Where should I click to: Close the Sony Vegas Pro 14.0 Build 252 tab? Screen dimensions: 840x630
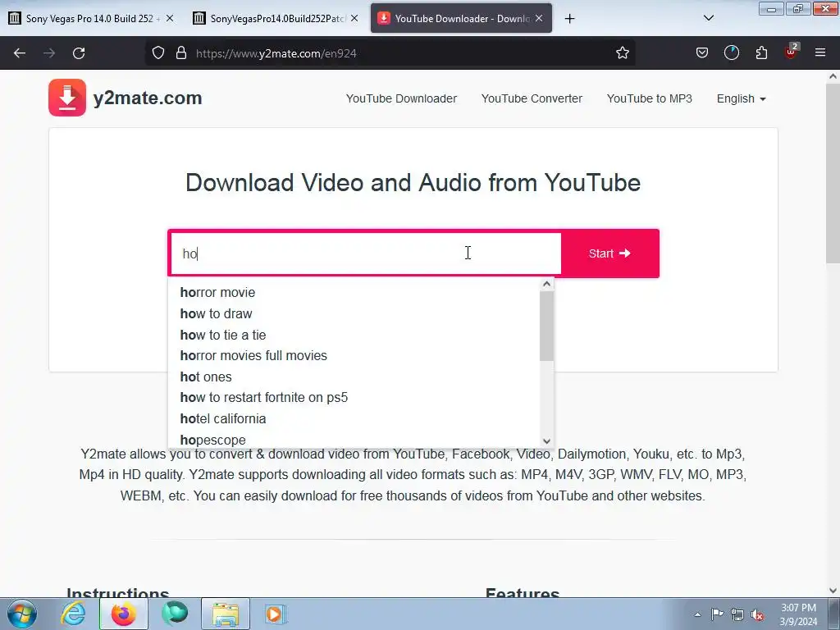[x=170, y=18]
